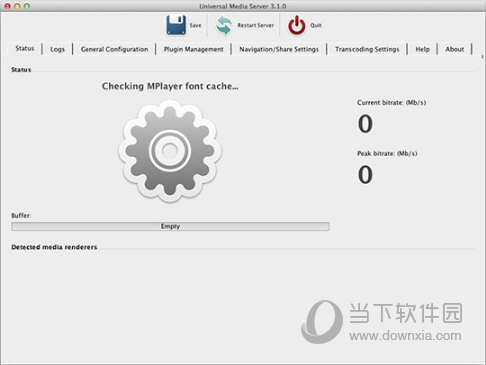Click the current bitrate value 0
Screen dimensions: 486x365
point(365,124)
